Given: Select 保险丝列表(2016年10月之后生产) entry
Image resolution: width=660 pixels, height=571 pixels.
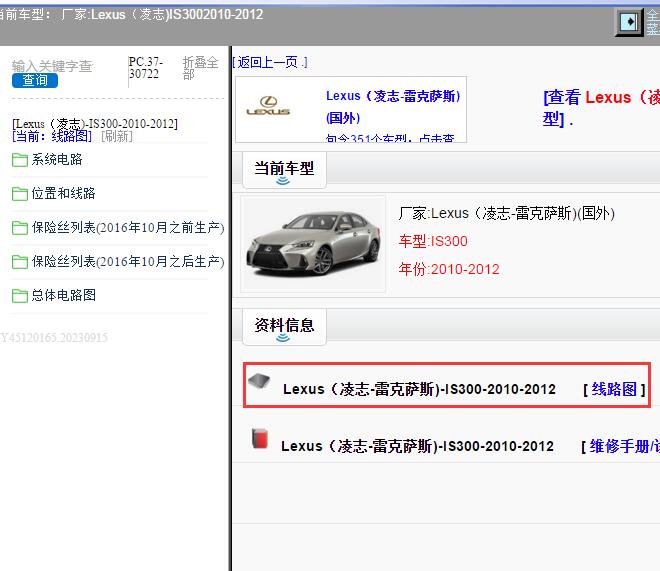Looking at the screenshot, I should tap(128, 261).
